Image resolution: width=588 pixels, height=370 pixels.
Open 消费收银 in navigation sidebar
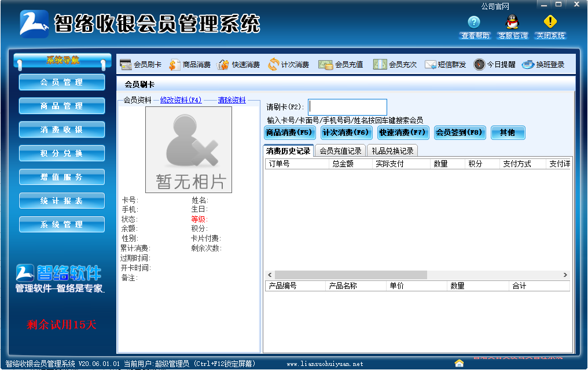coord(62,129)
